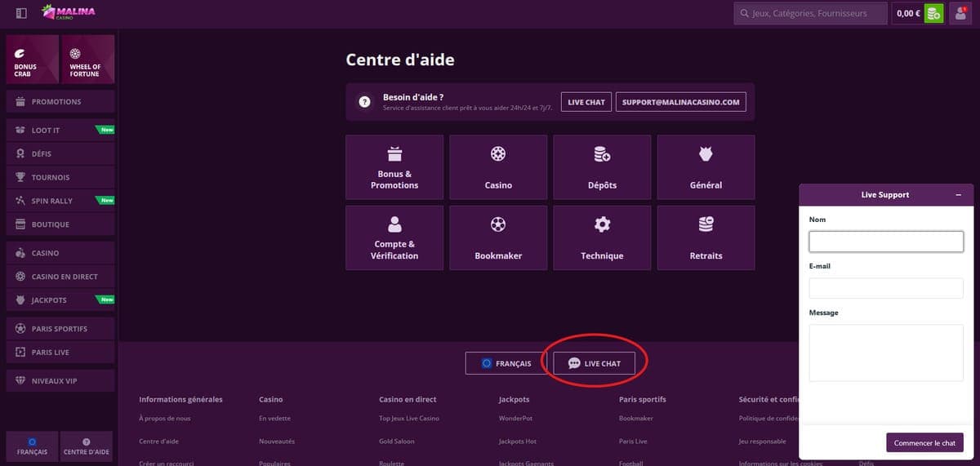Open the Malina Casino home logo
This screenshot has height=466, width=980.
[x=69, y=12]
